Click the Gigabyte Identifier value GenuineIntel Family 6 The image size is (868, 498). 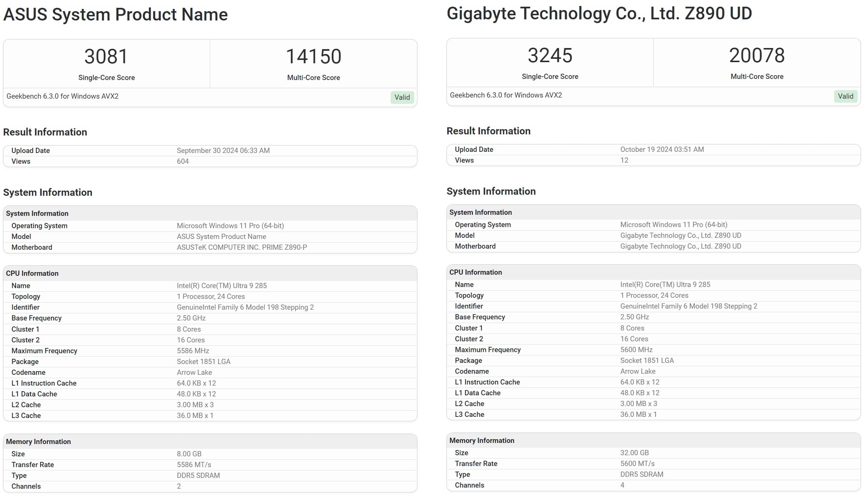click(689, 306)
